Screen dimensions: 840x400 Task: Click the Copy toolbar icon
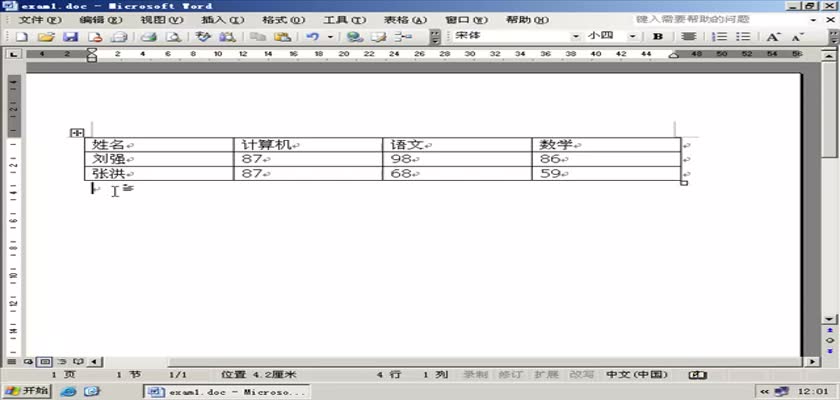point(258,37)
